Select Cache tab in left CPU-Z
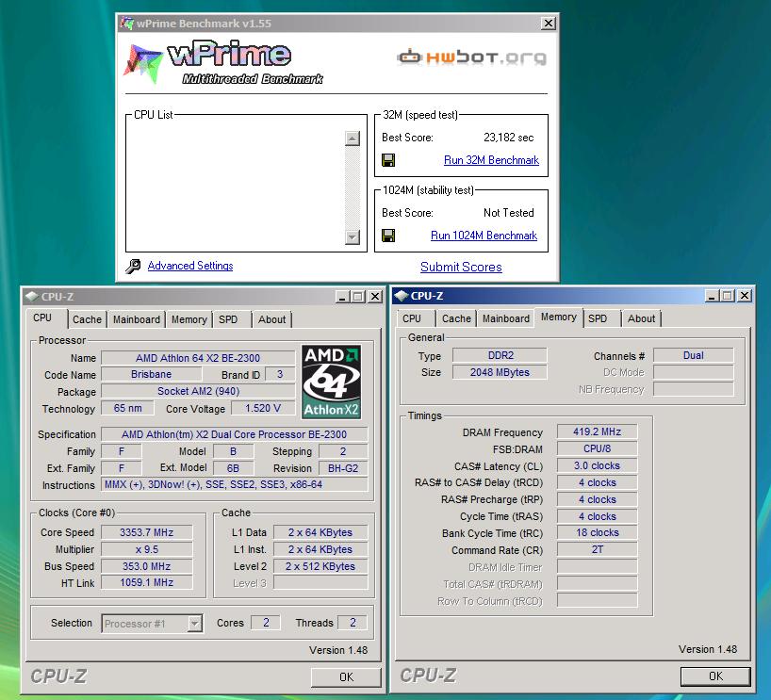Viewport: 771px width, 700px height. click(87, 319)
